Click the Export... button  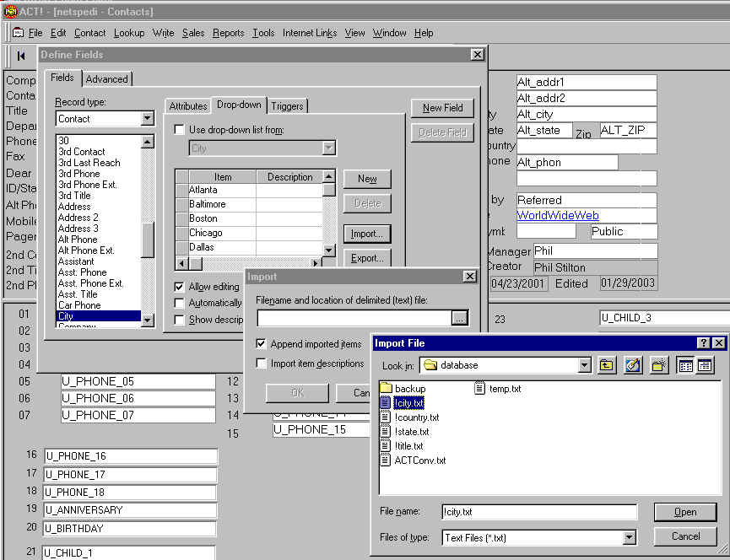tap(367, 258)
